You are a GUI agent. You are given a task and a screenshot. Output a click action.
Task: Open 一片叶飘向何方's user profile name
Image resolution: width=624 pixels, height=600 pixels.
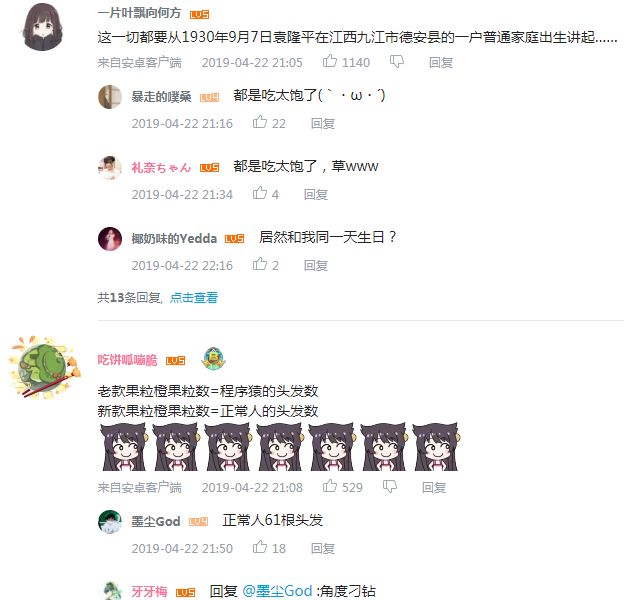(x=139, y=13)
